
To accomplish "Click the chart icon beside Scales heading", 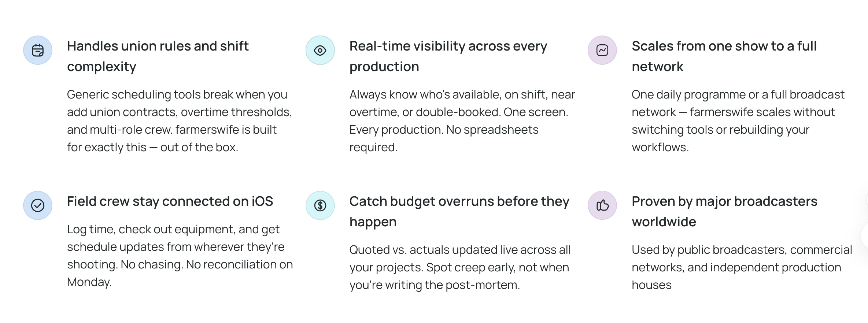I will 602,50.
